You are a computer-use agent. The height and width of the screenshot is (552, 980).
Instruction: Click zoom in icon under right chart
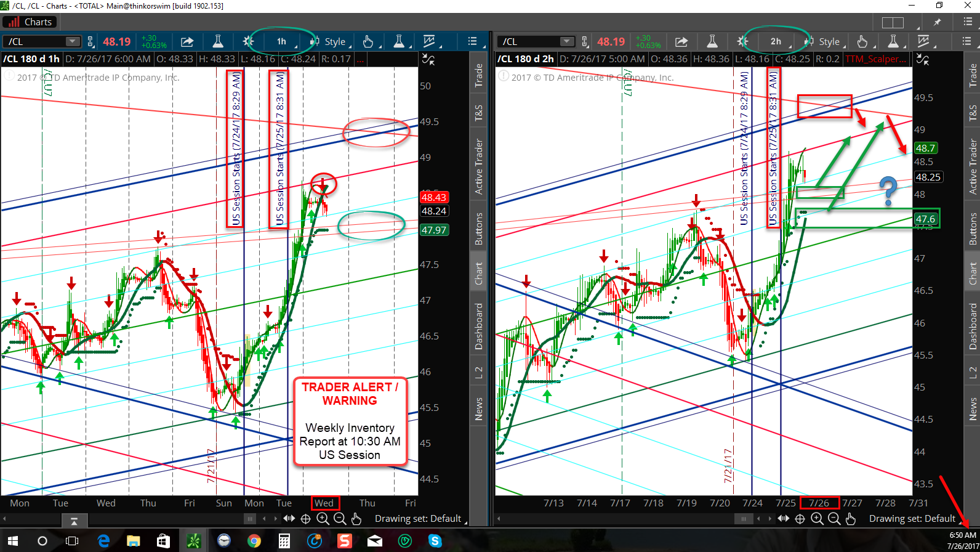click(x=817, y=519)
